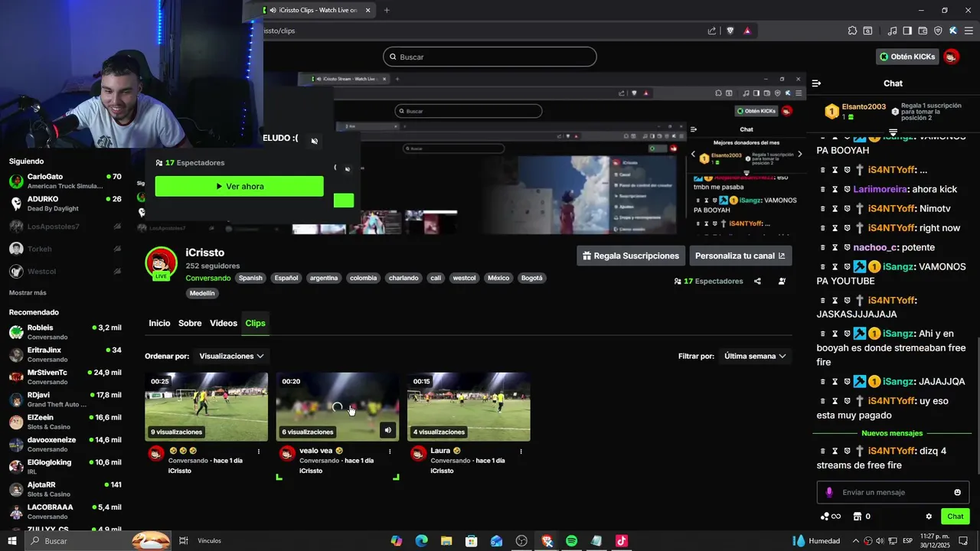
Task: Open the user profile avatar menu
Action: click(951, 57)
